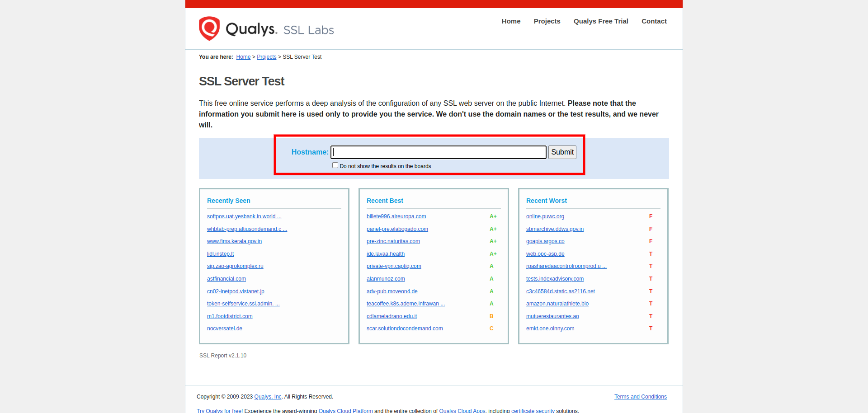Open c3c46584d.static.as2116.net report
This screenshot has width=868, height=413.
coord(561,291)
